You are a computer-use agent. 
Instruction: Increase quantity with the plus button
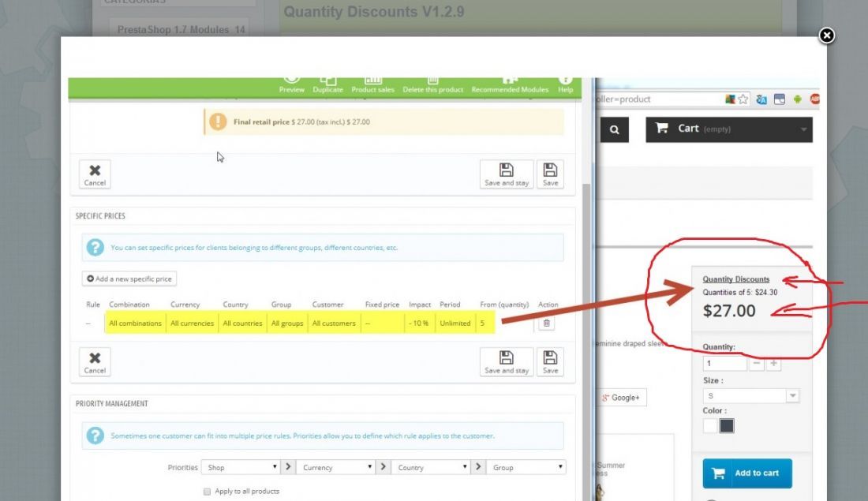773,363
